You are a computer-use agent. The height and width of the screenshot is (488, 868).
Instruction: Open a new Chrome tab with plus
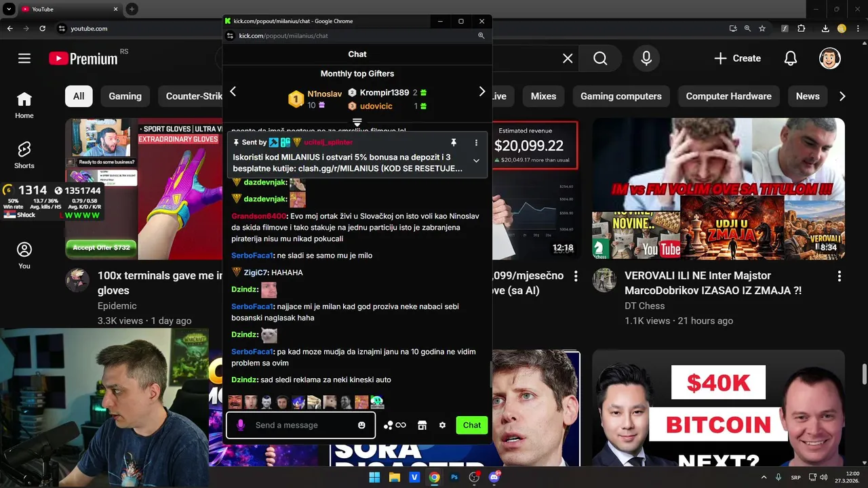coord(132,9)
